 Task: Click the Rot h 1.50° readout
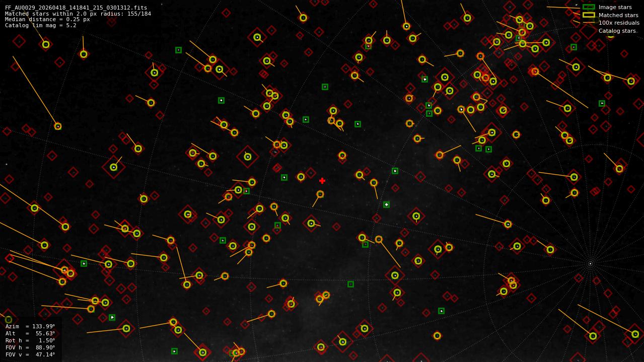pos(30,340)
